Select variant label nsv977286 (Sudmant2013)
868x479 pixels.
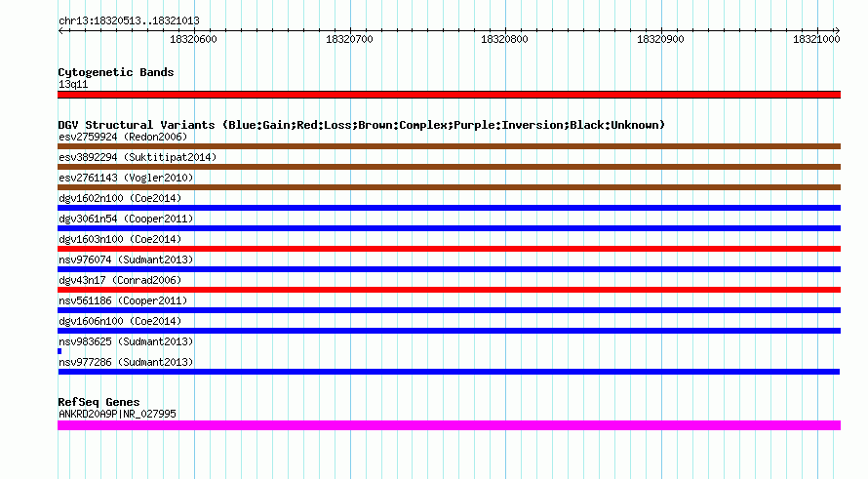pos(126,362)
